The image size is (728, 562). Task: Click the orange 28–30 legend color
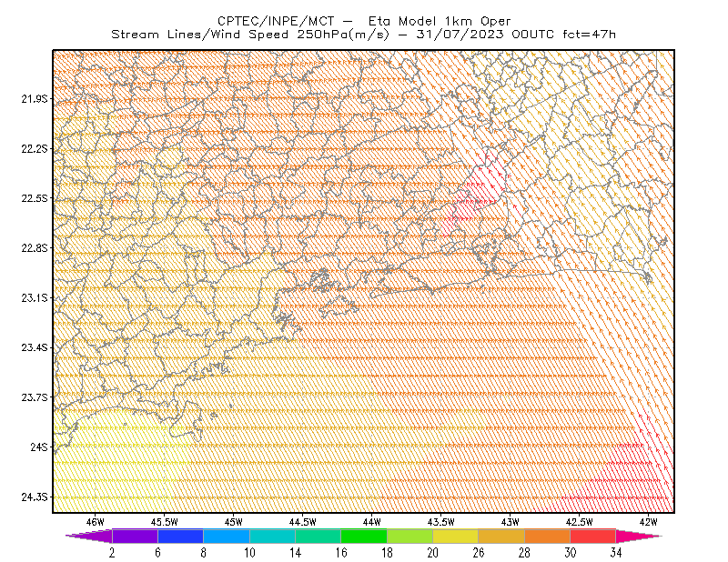(547, 536)
